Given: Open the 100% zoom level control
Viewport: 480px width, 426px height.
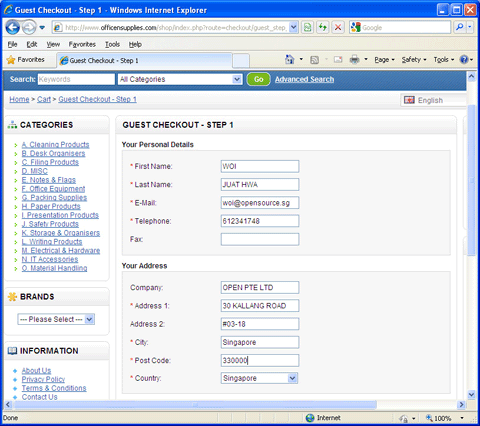Looking at the screenshot, I should pos(445,418).
